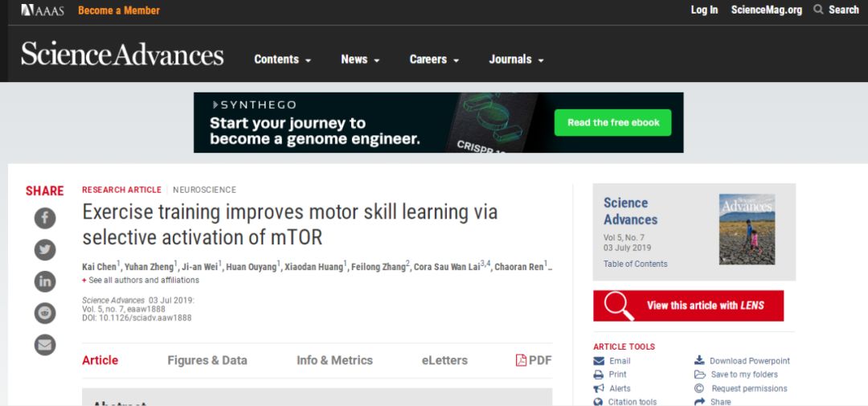Click author Kai Chen
868x406 pixels.
click(x=99, y=267)
